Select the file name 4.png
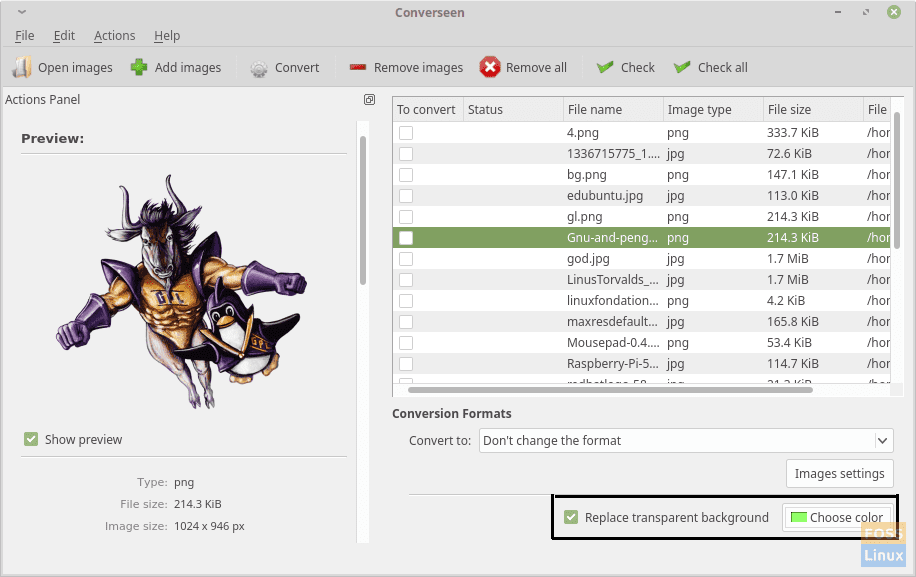This screenshot has width=916, height=577. pyautogui.click(x=582, y=133)
